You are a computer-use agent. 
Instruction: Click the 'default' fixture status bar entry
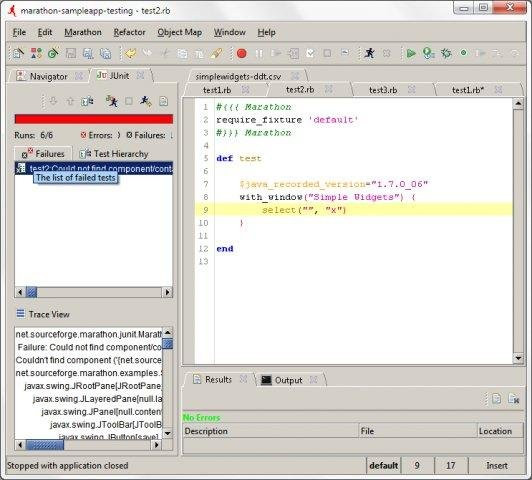click(x=383, y=465)
